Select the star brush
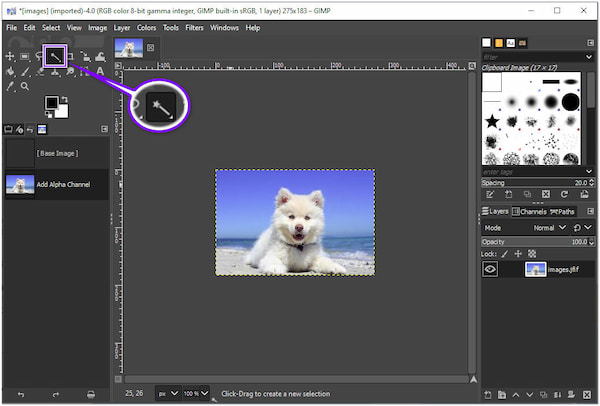This screenshot has width=600, height=406. (492, 121)
